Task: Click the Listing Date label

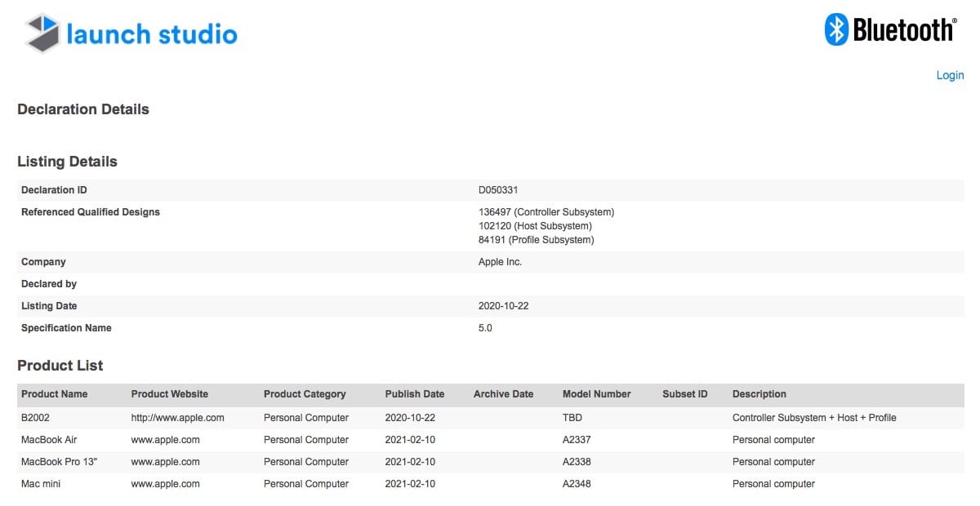Action: pos(49,306)
